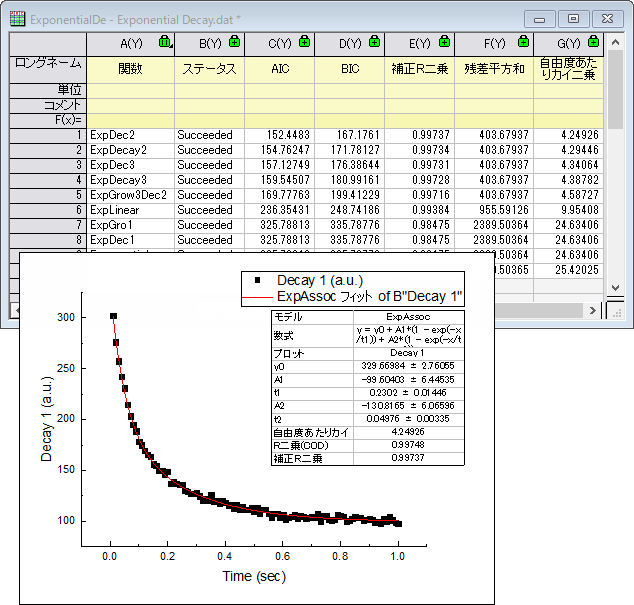Screen dimensions: 634x605
Task: Click the lock icon in column E header
Action: click(x=444, y=43)
